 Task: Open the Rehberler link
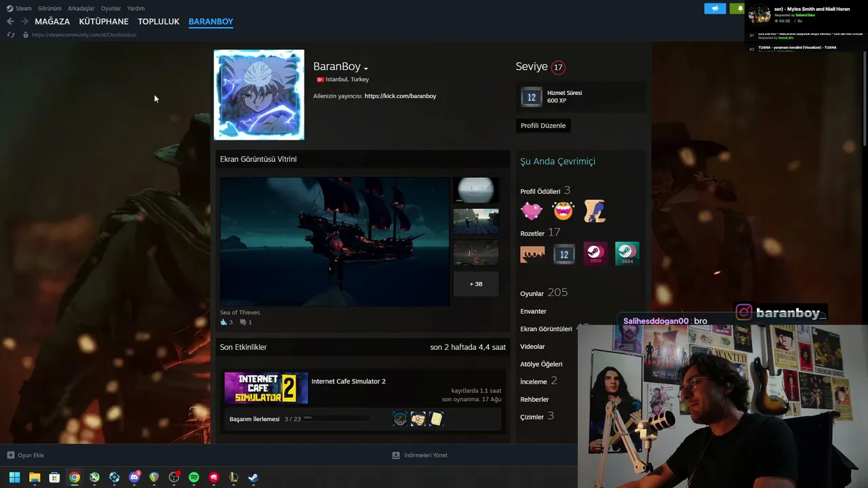tap(534, 399)
